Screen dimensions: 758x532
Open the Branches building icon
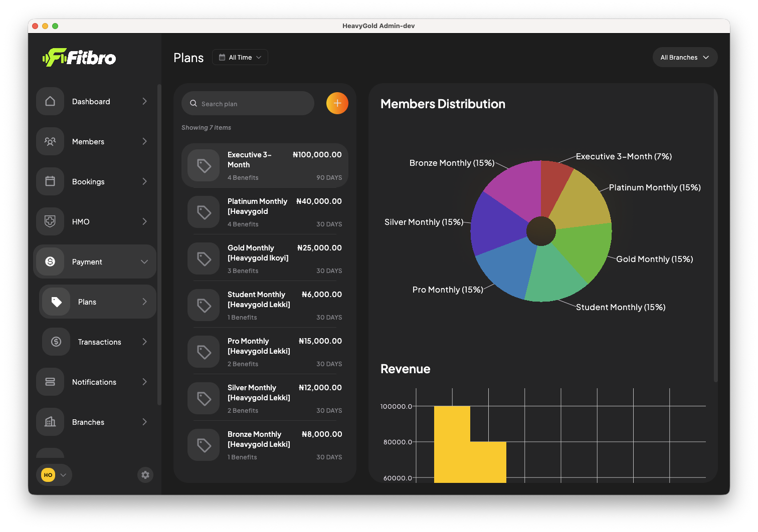point(50,422)
